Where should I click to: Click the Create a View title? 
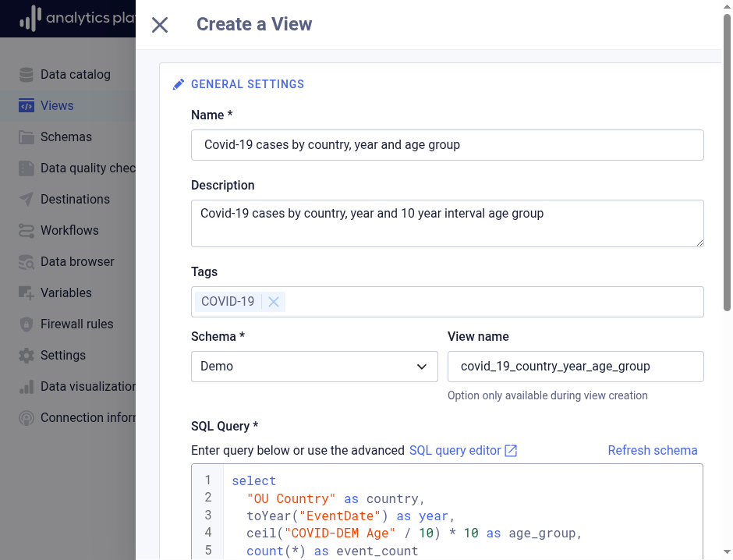[254, 24]
